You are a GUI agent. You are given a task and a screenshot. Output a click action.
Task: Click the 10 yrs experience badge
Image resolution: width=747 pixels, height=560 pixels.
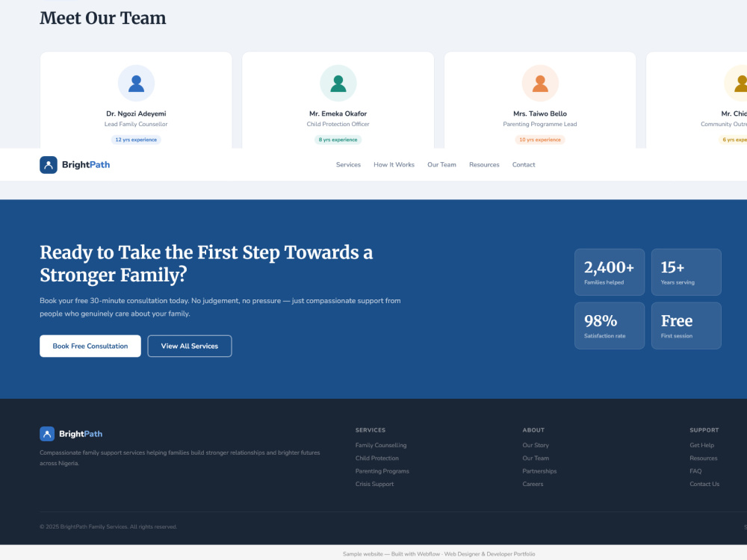coord(540,140)
